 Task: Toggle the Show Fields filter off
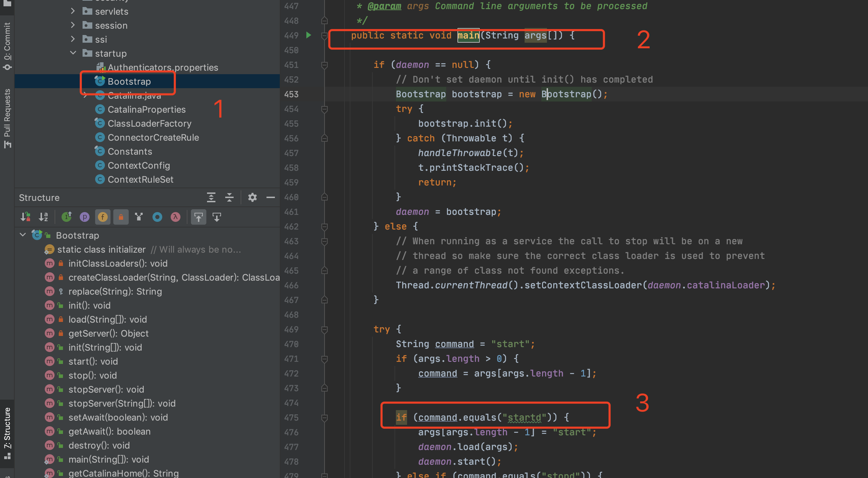point(103,217)
